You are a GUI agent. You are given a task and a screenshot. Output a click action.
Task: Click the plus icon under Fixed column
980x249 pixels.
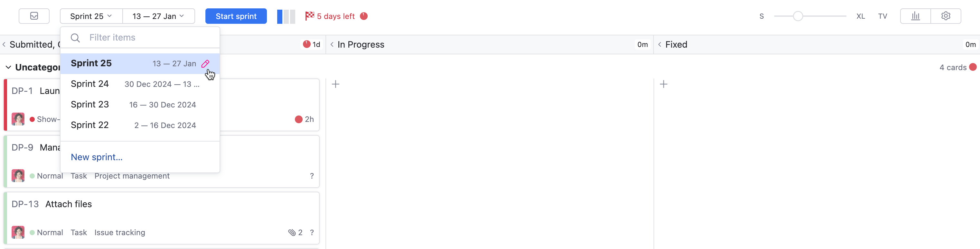(664, 84)
